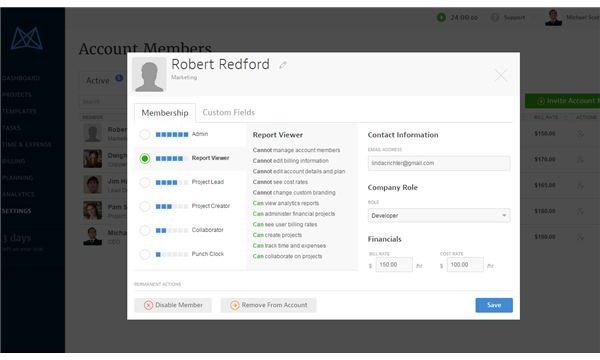Click the Punch Clock permission level bar
This screenshot has height=360, width=600.
[x=172, y=254]
